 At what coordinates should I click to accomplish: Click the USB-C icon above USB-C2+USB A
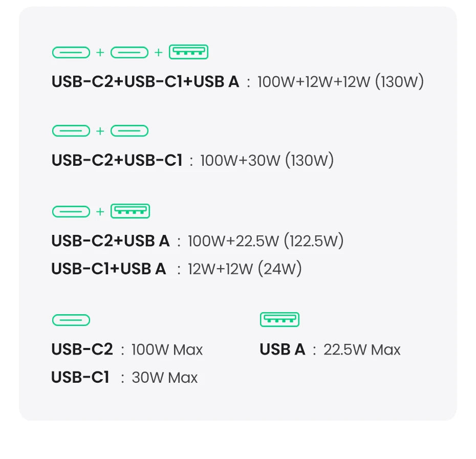pos(71,211)
